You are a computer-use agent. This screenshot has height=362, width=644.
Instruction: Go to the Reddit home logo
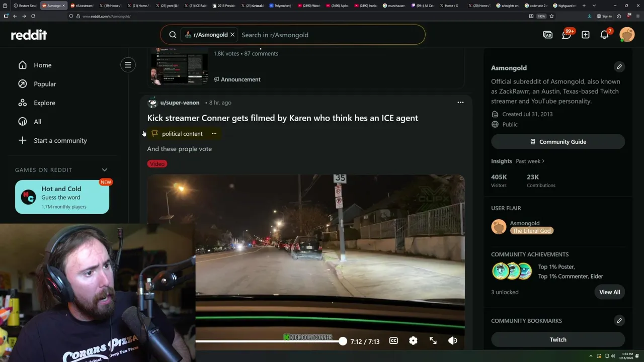[x=29, y=35]
